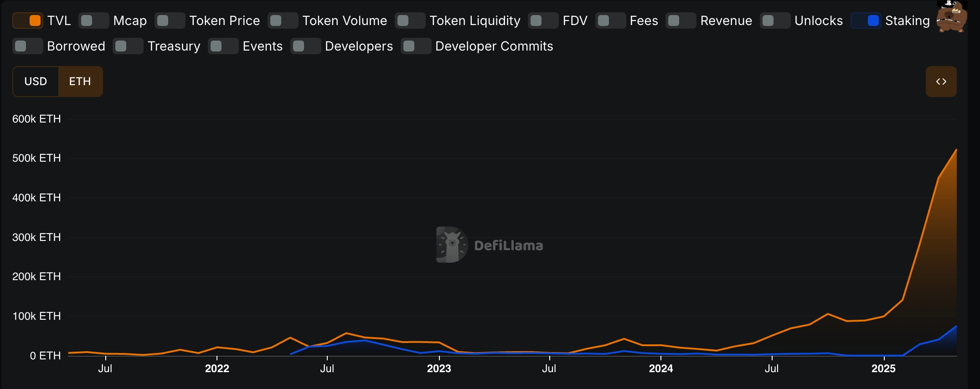Show Events on the chart
This screenshot has height=389, width=980.
(223, 46)
